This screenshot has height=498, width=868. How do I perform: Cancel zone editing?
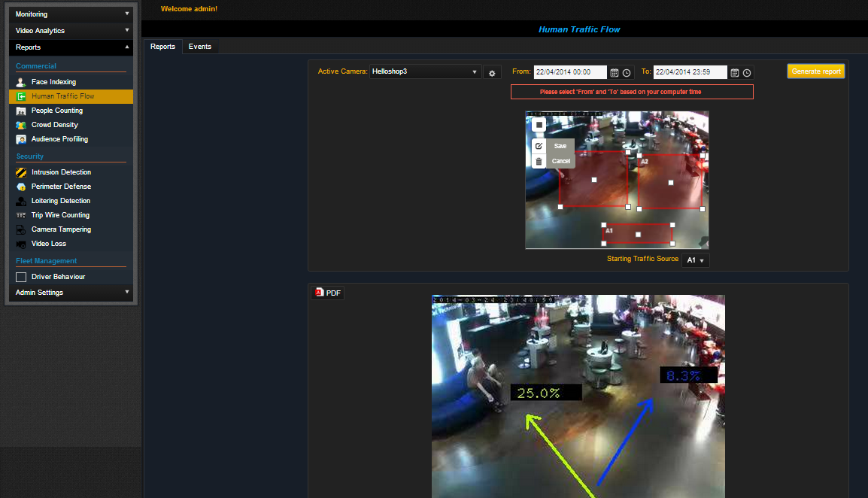click(x=561, y=161)
